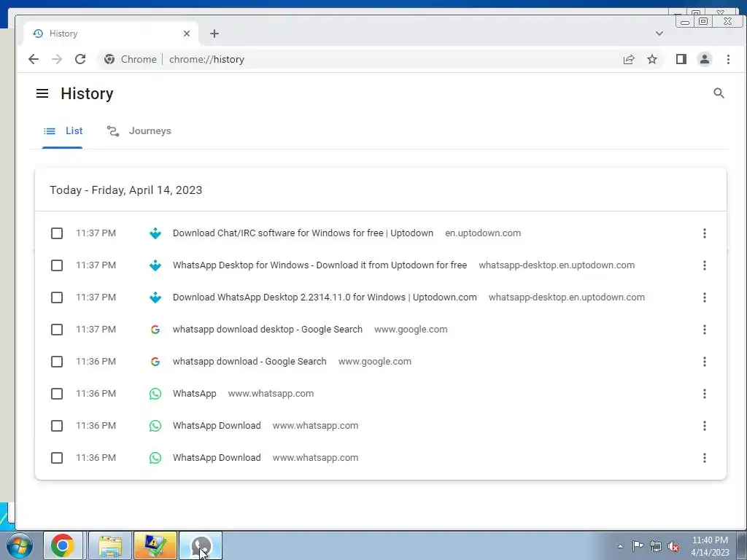This screenshot has width=747, height=560.
Task: Open WhatsApp Desktop for Windows Uptodown link
Action: pos(320,265)
